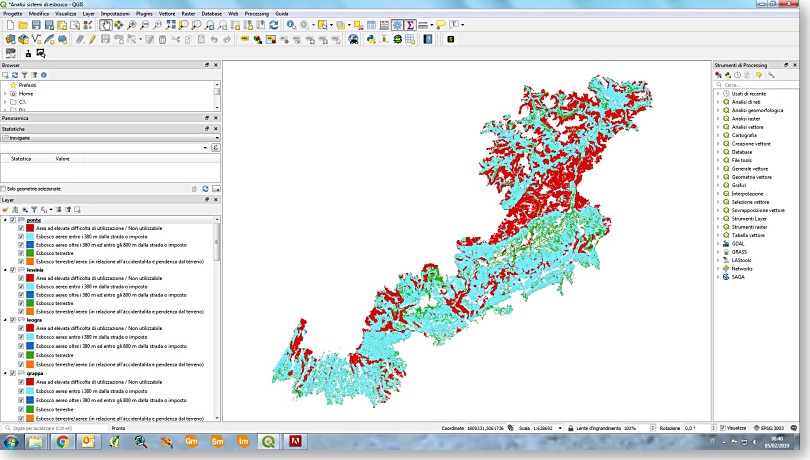This screenshot has height=460, width=810.
Task: Expand 'Analisi raster' in Processing toolbox
Action: [717, 118]
